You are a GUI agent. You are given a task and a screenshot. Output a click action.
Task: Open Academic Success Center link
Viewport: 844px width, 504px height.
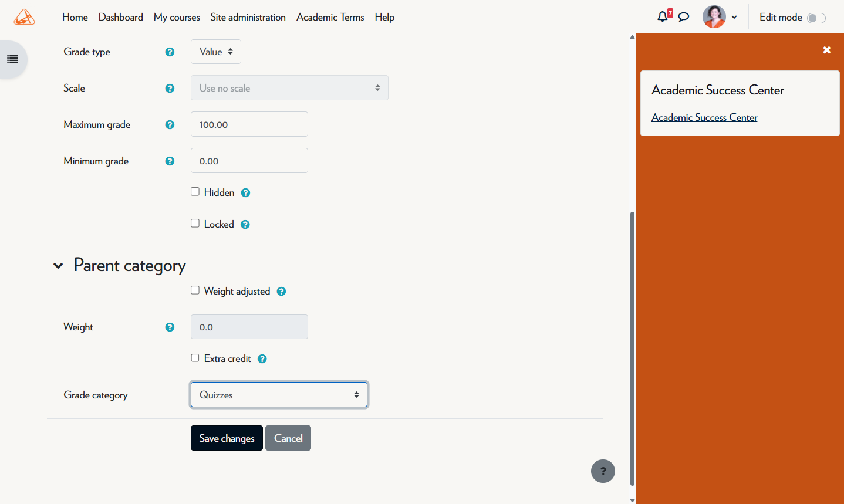(704, 117)
